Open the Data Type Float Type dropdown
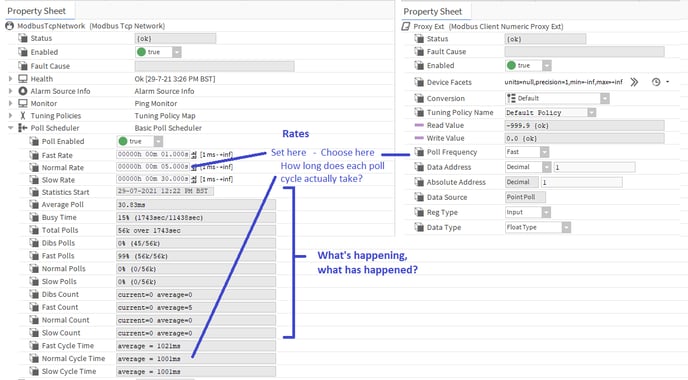 566,227
